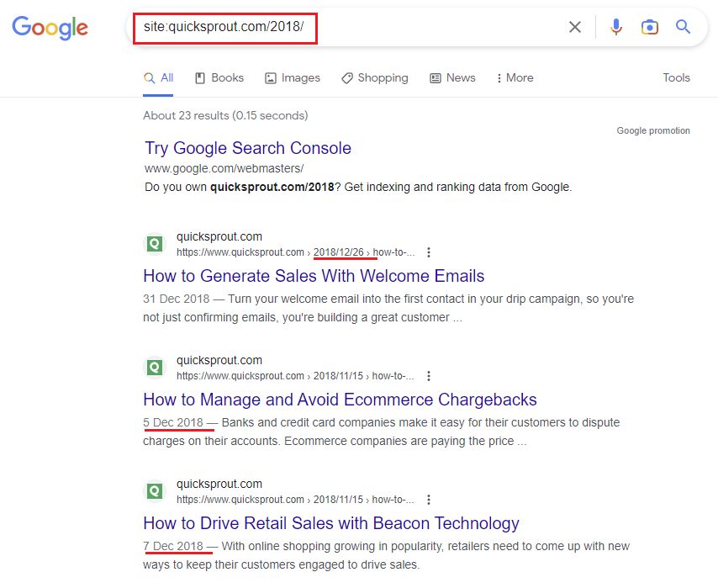Switch to the News tab

tap(452, 77)
